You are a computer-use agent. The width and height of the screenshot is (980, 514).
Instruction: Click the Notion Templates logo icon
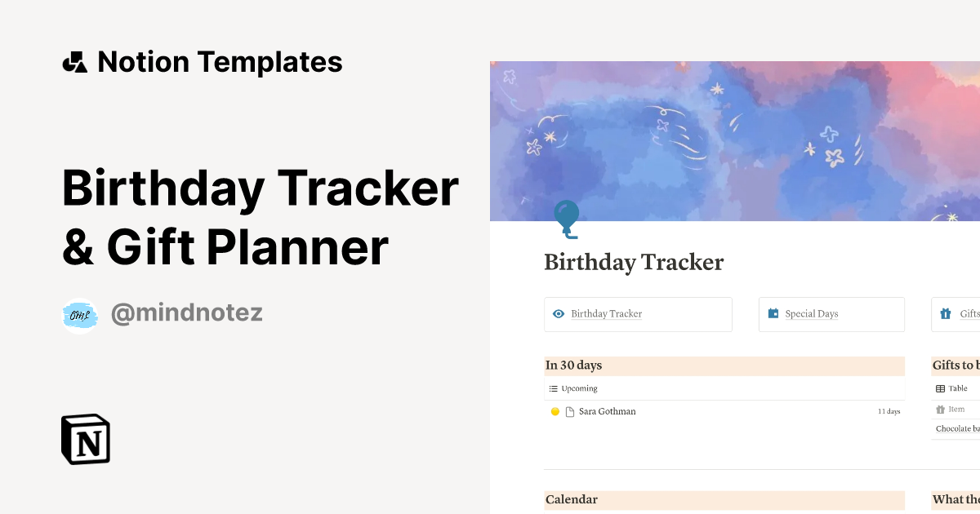[73, 61]
